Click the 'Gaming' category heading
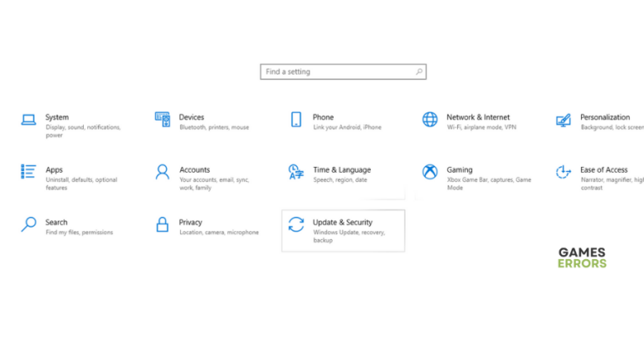 coord(460,169)
